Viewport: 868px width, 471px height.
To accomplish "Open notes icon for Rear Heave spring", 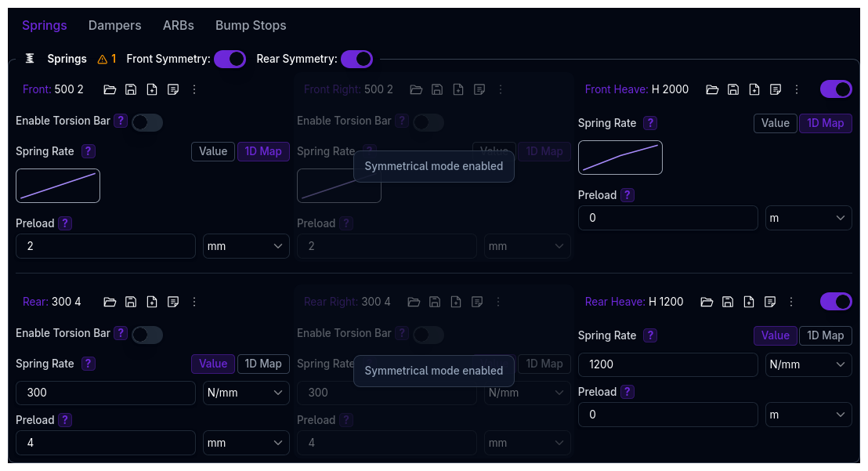I will (770, 302).
